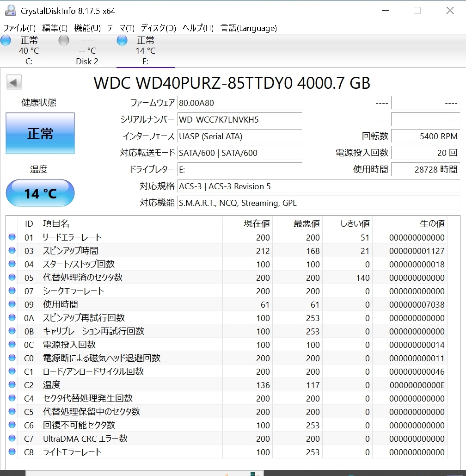Click the rotation rate field 5400 RPM

(x=426, y=136)
